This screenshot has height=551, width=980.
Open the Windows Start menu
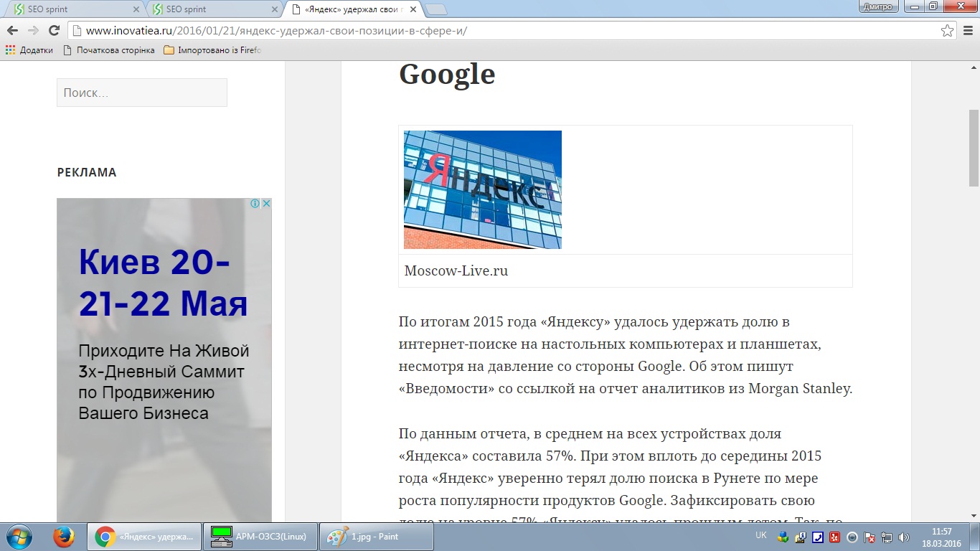pos(18,537)
